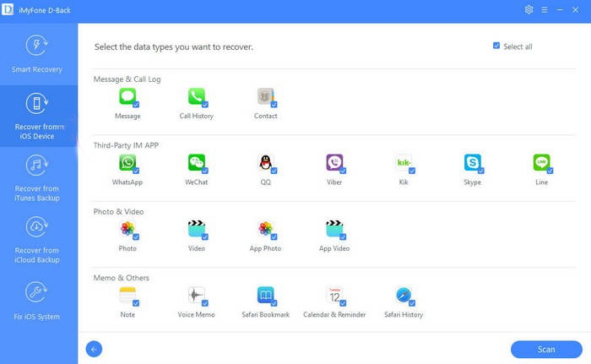Uncheck the Photo checkbox
Viewport: 591px width, 364px height.
(136, 236)
